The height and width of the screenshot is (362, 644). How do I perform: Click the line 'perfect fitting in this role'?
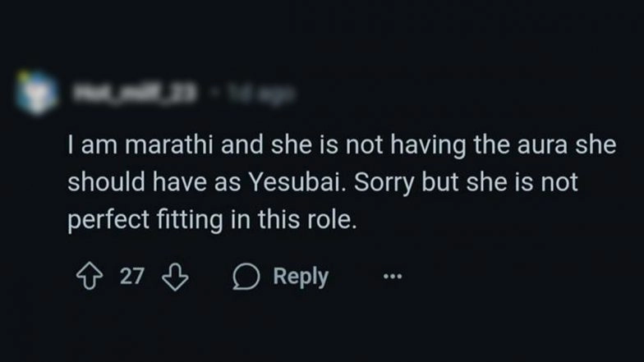(213, 221)
